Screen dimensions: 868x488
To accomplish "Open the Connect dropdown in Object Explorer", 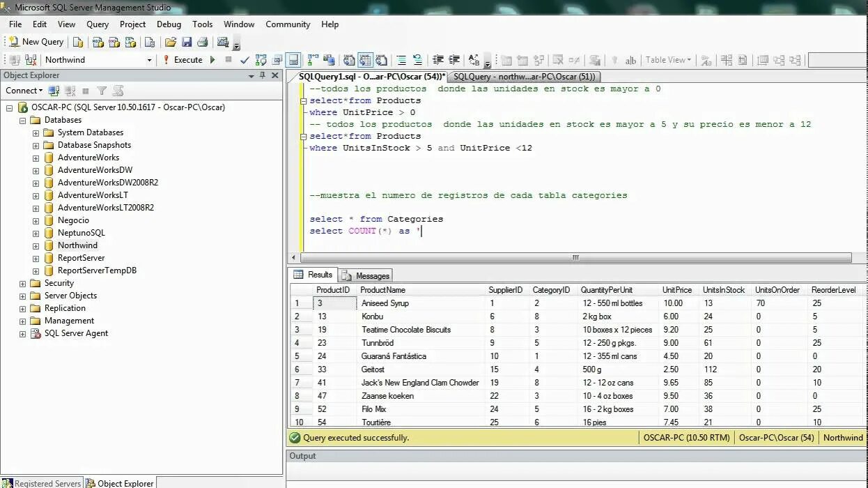I will [24, 91].
